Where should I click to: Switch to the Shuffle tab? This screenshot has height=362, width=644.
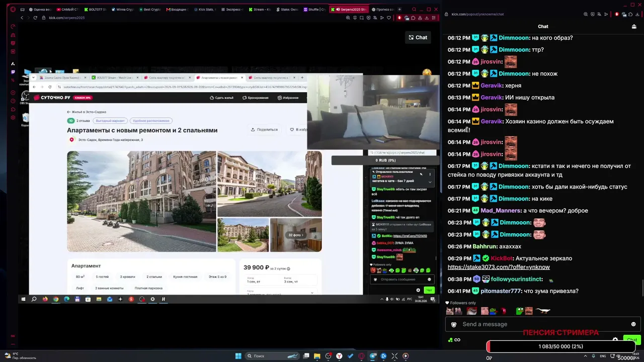[x=314, y=9]
